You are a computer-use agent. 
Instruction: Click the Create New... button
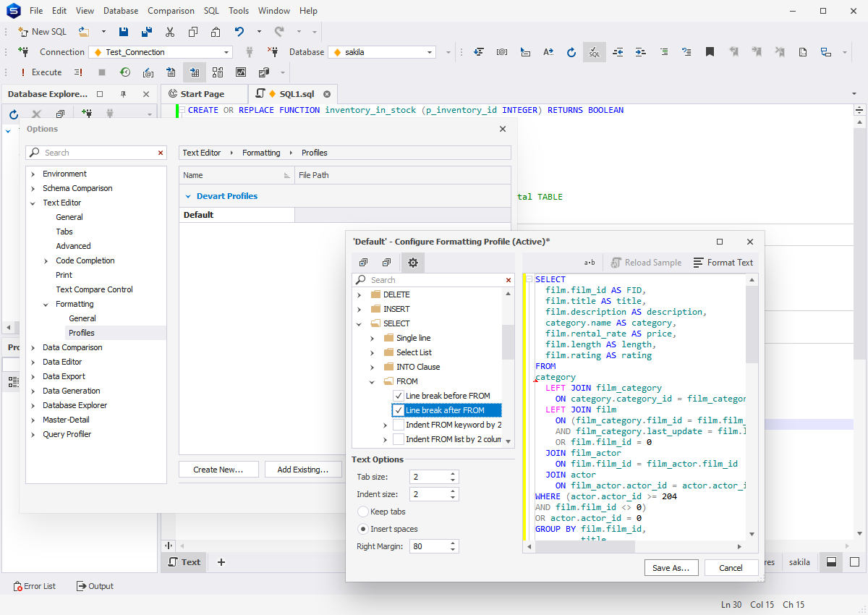[218, 470]
